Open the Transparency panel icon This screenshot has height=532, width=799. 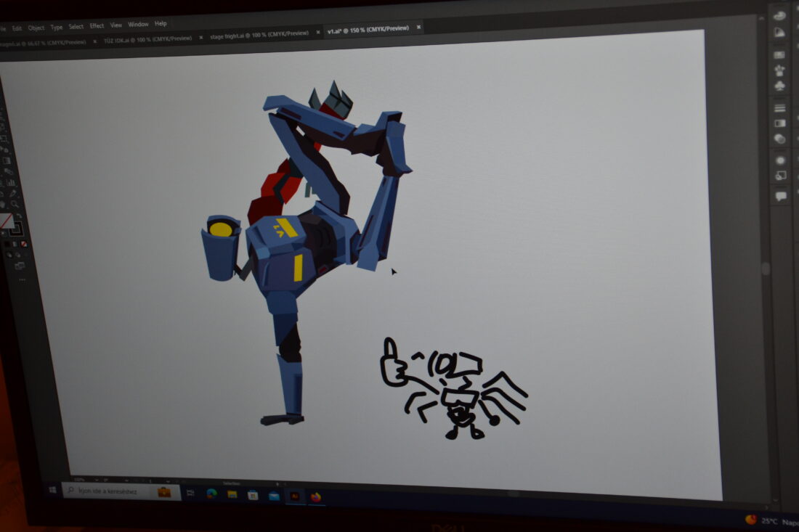click(779, 139)
